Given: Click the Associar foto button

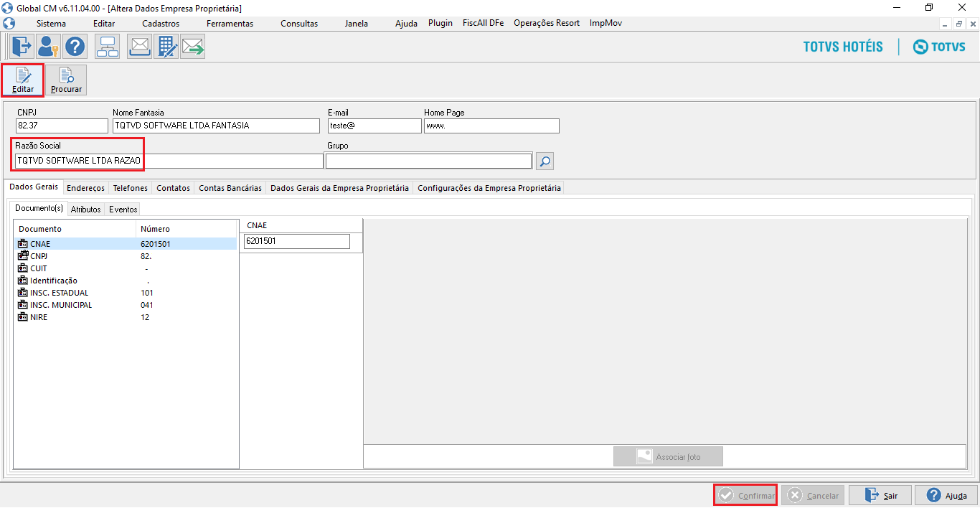Looking at the screenshot, I should click(x=668, y=456).
